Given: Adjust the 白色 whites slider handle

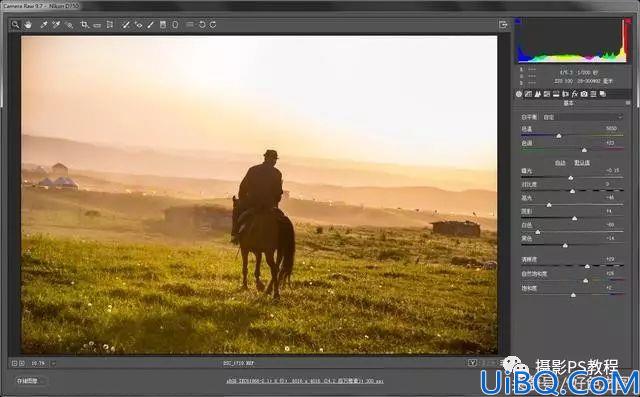Looking at the screenshot, I should [x=538, y=232].
